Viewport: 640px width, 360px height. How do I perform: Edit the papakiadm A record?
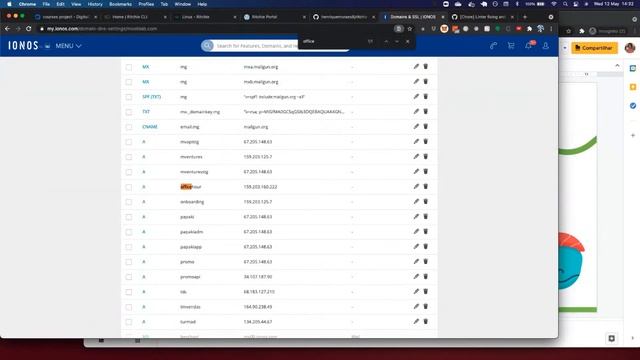(416, 231)
